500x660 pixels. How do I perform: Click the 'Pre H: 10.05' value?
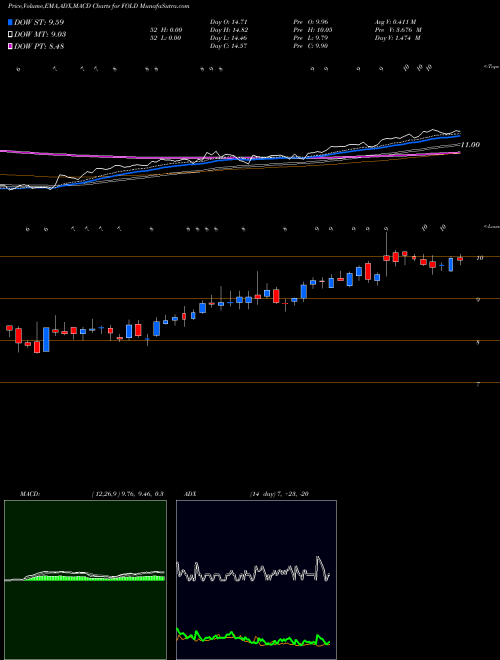point(312,30)
